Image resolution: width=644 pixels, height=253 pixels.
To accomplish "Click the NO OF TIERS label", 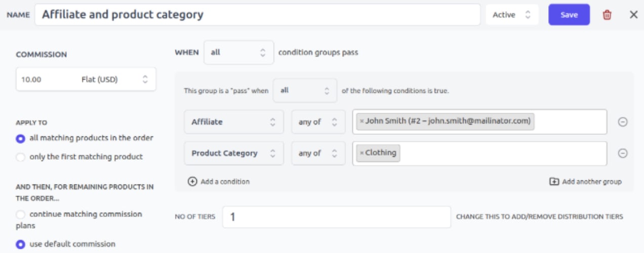I will [195, 217].
